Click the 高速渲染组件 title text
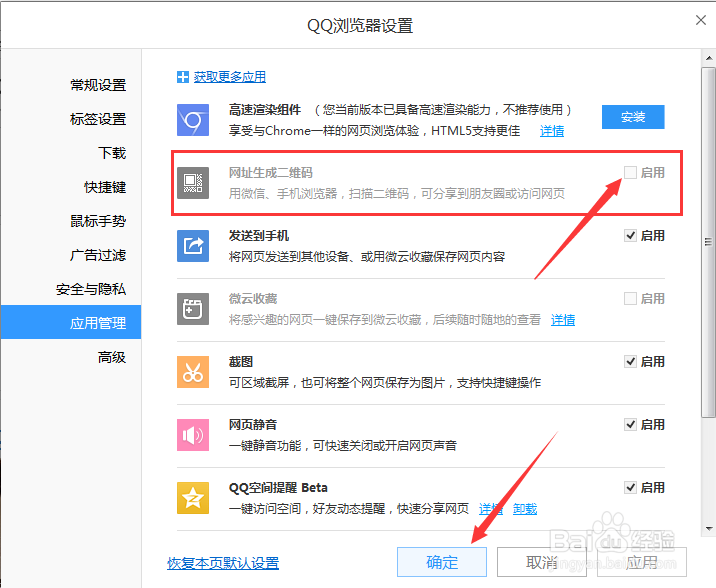Viewport: 716px width, 588px height. (265, 110)
